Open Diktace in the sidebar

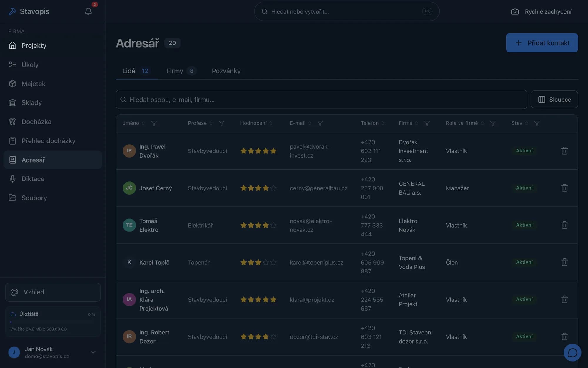[x=53, y=179]
